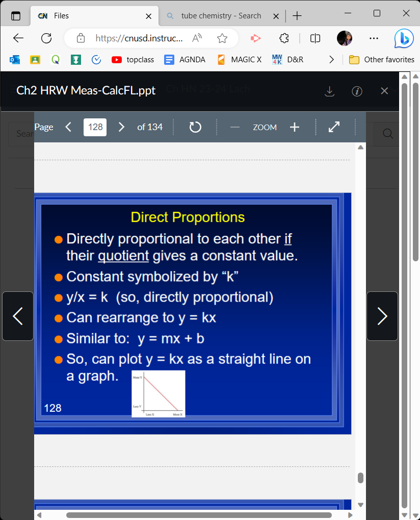The height and width of the screenshot is (520, 420).
Task: View site information lock icon
Action: [x=81, y=38]
